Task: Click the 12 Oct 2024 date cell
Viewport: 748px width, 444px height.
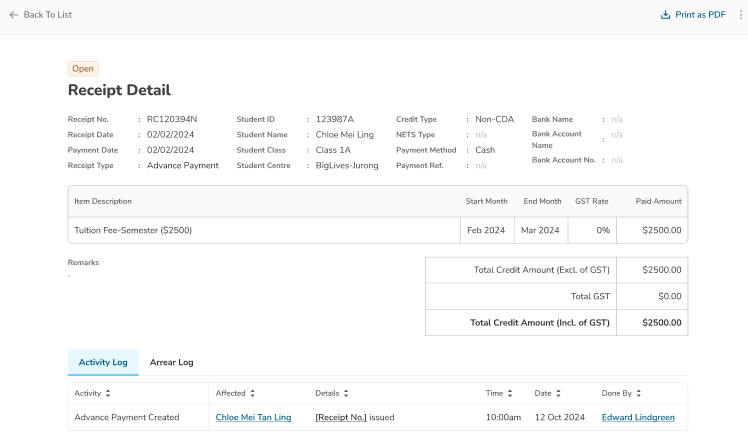Action: click(x=560, y=417)
